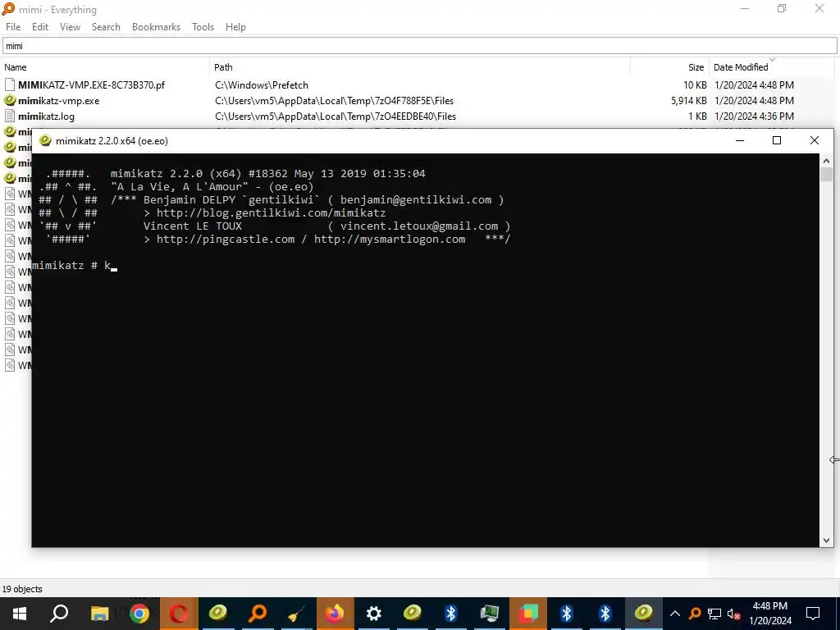The height and width of the screenshot is (630, 840).
Task: Open the Bookmarks menu
Action: [156, 27]
